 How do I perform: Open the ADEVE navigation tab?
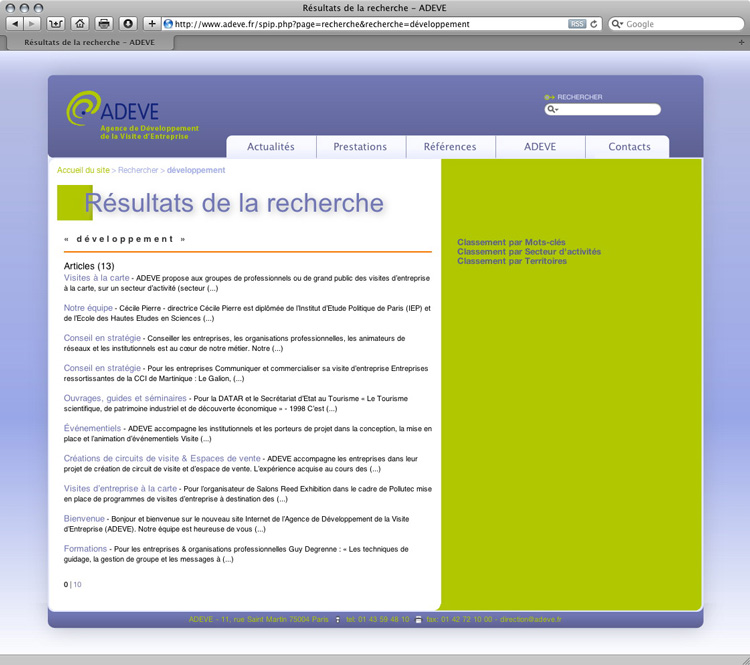click(x=540, y=147)
